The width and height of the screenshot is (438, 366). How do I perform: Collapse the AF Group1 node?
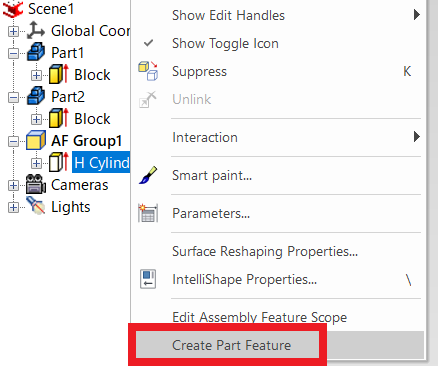click(13, 141)
